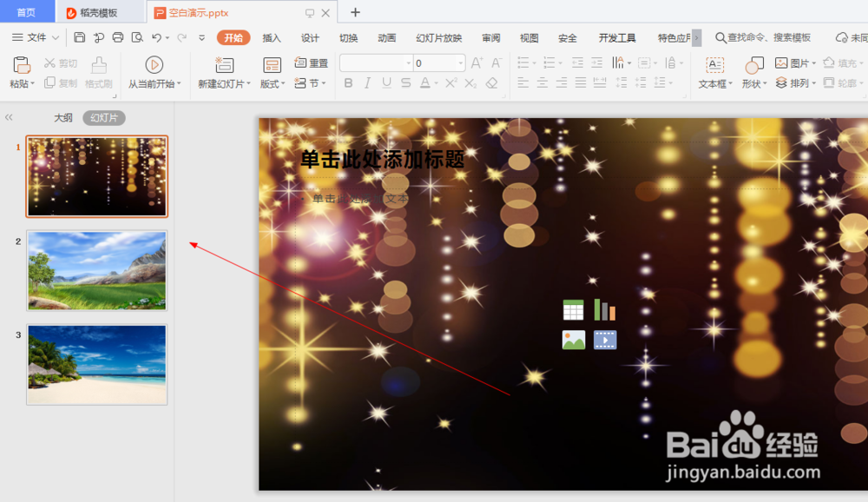Collapse the slide panel with double chevron
The height and width of the screenshot is (502, 868).
point(9,117)
